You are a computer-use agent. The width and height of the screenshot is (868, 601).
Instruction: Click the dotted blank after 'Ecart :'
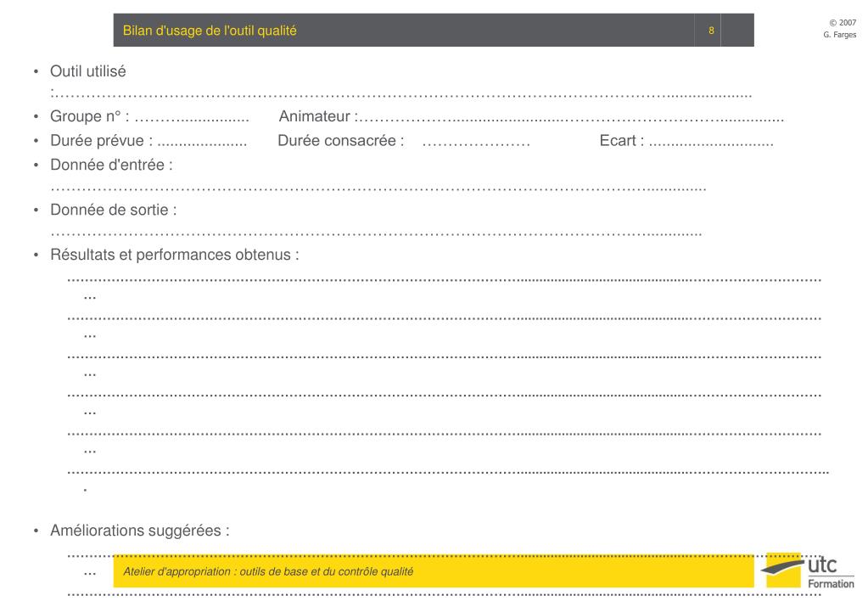pyautogui.click(x=711, y=144)
